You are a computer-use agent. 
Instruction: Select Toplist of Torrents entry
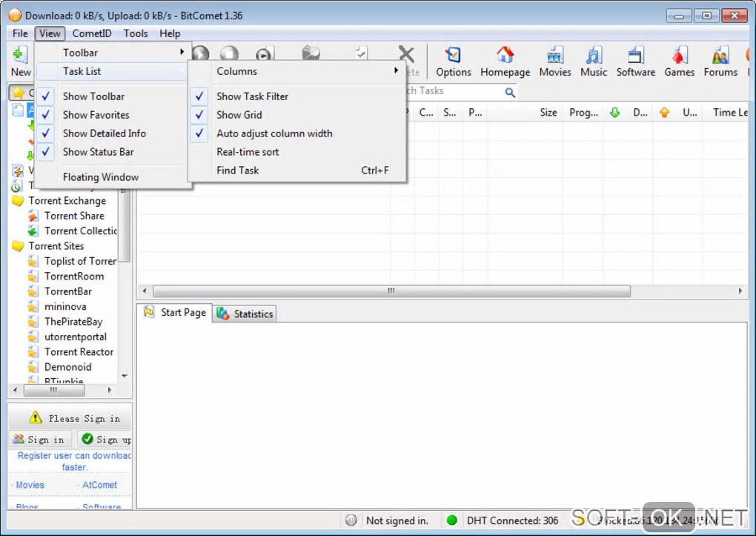tap(81, 261)
